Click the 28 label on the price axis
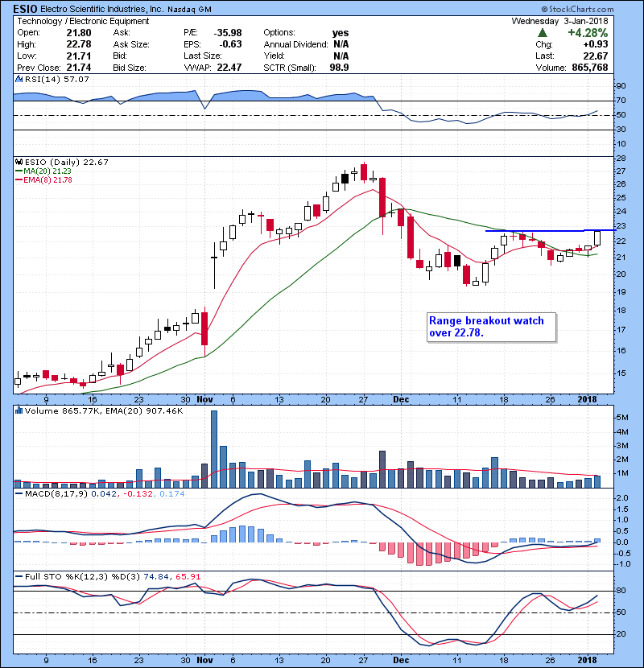The height and width of the screenshot is (668, 644). pyautogui.click(x=621, y=158)
